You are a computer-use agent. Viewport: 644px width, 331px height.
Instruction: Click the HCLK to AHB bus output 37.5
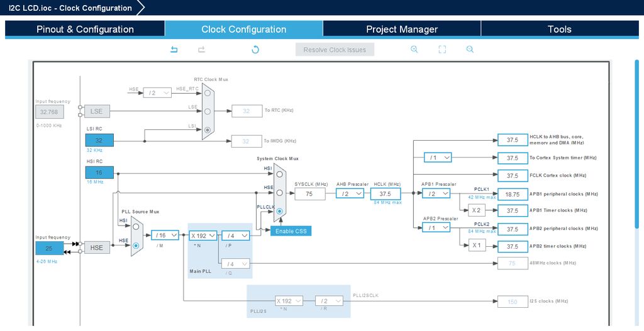[513, 140]
